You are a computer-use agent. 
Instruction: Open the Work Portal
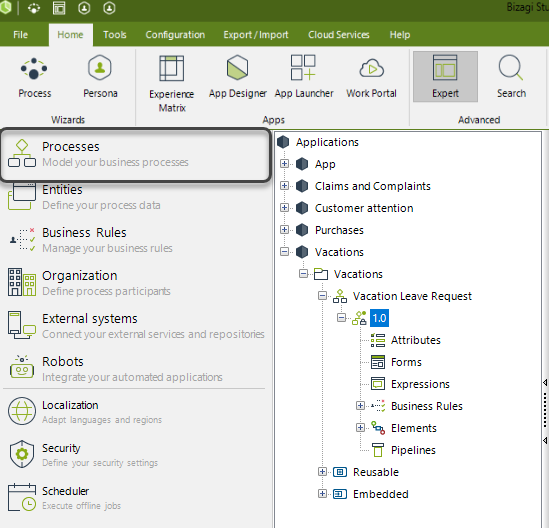click(x=371, y=77)
